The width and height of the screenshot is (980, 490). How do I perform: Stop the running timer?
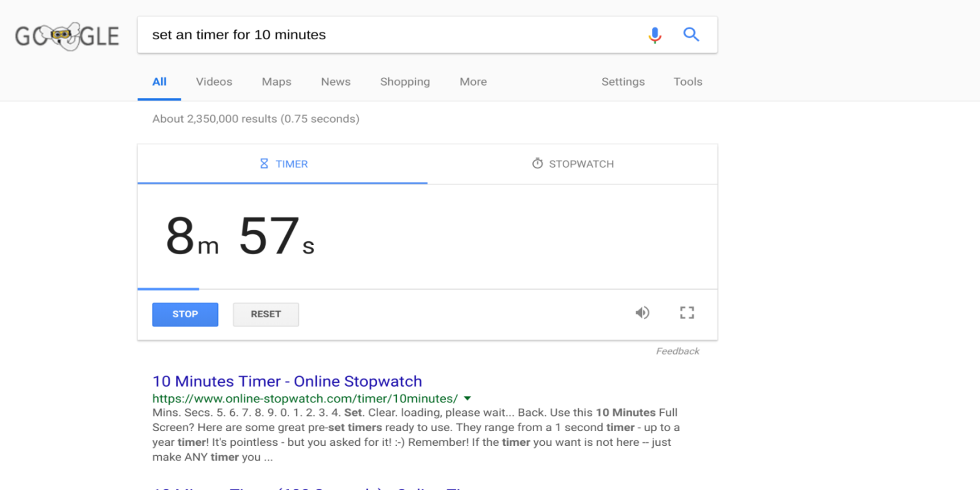[185, 314]
